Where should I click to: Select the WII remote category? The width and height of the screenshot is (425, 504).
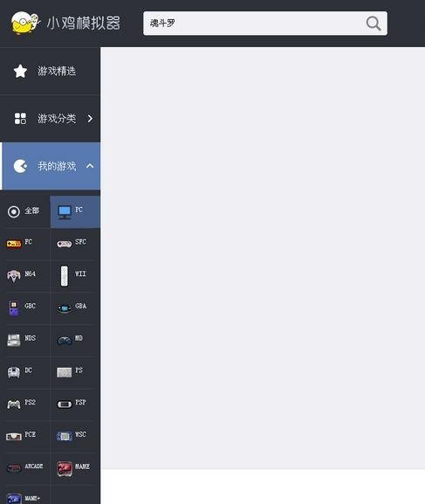pyautogui.click(x=75, y=276)
